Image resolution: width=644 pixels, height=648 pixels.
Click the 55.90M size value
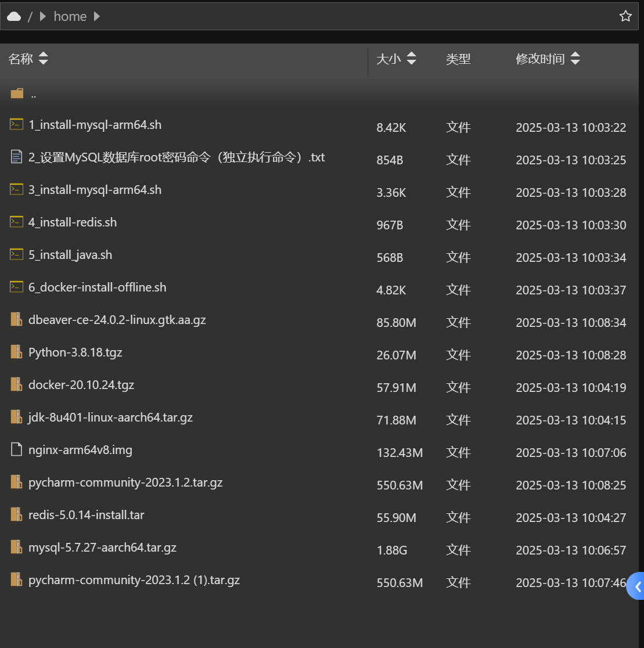point(397,518)
